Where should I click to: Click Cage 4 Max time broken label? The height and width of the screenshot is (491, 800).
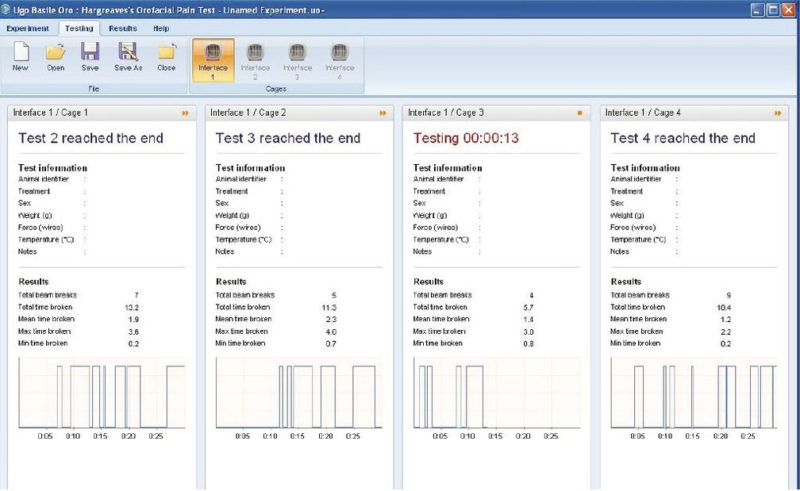(636, 331)
